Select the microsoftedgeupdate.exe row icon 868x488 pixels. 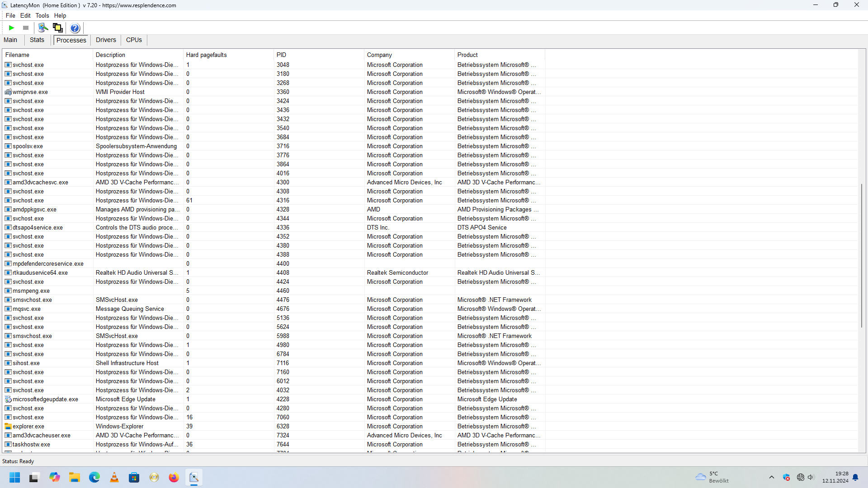8,399
